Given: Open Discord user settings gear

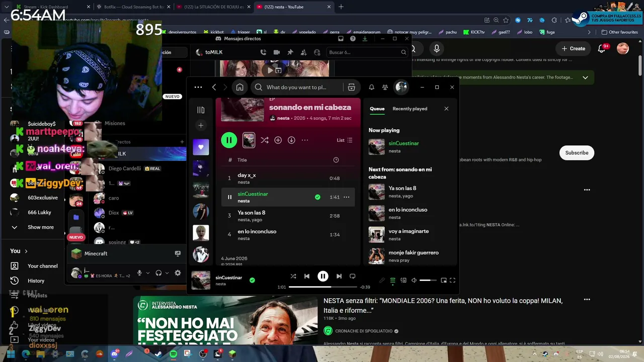Looking at the screenshot, I should click(x=178, y=273).
